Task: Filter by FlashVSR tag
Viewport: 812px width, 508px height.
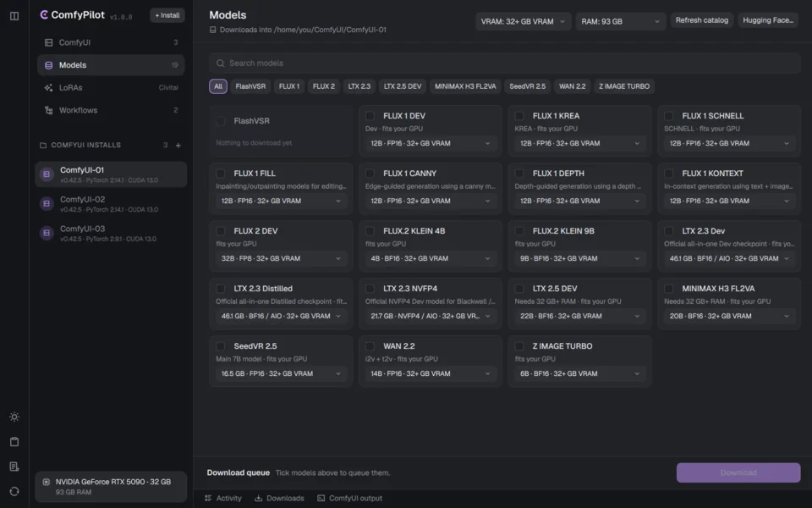Action: pyautogui.click(x=250, y=86)
